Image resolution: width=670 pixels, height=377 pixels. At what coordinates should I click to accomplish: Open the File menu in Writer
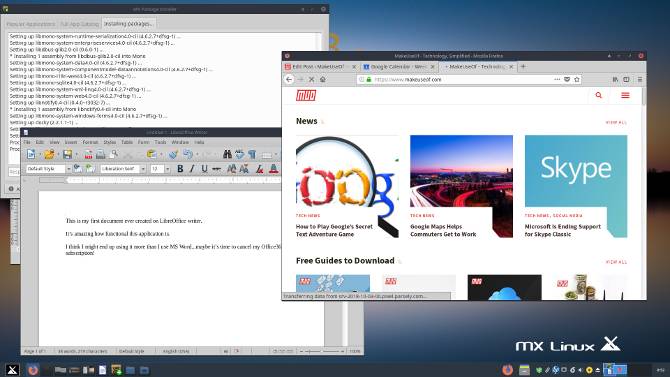pos(27,142)
